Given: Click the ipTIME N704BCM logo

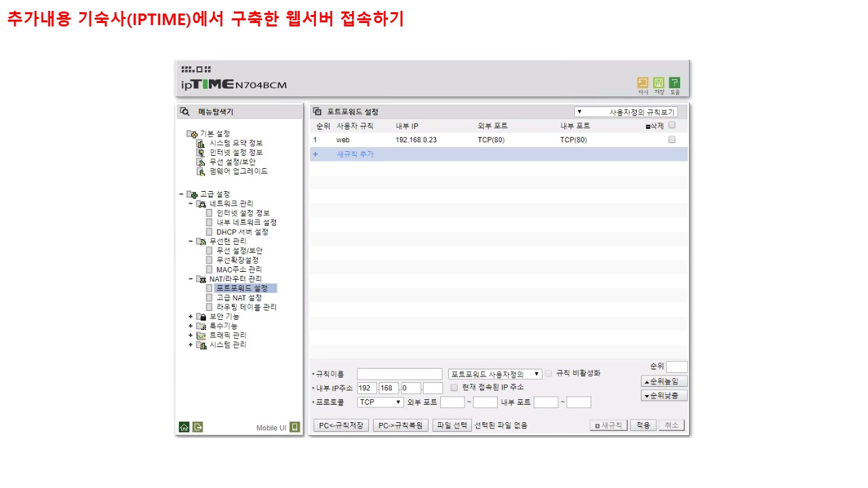Looking at the screenshot, I should point(234,85).
